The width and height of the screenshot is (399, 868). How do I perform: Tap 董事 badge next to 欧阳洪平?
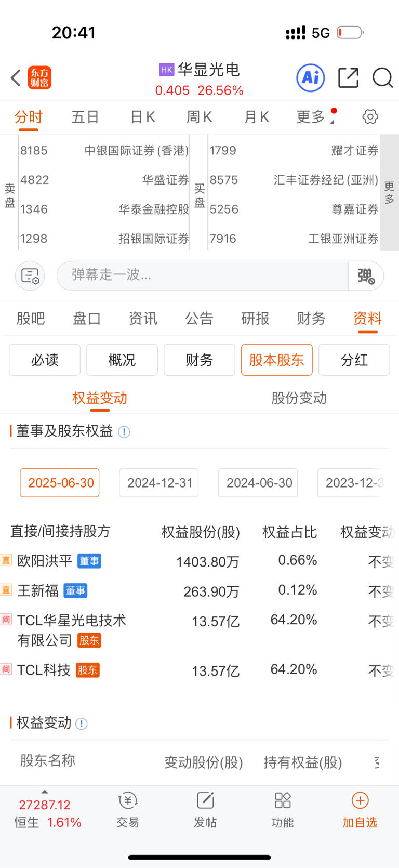89,561
